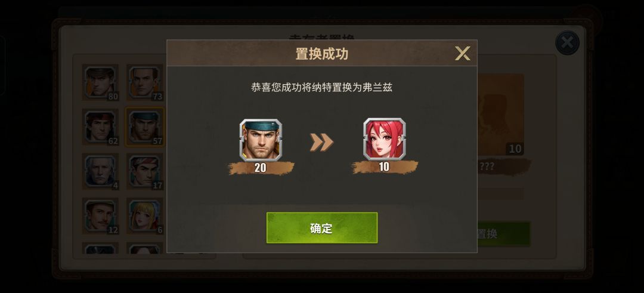644x293 pixels.
Task: Select the Nate hero portrait showing 20
Action: [261, 140]
